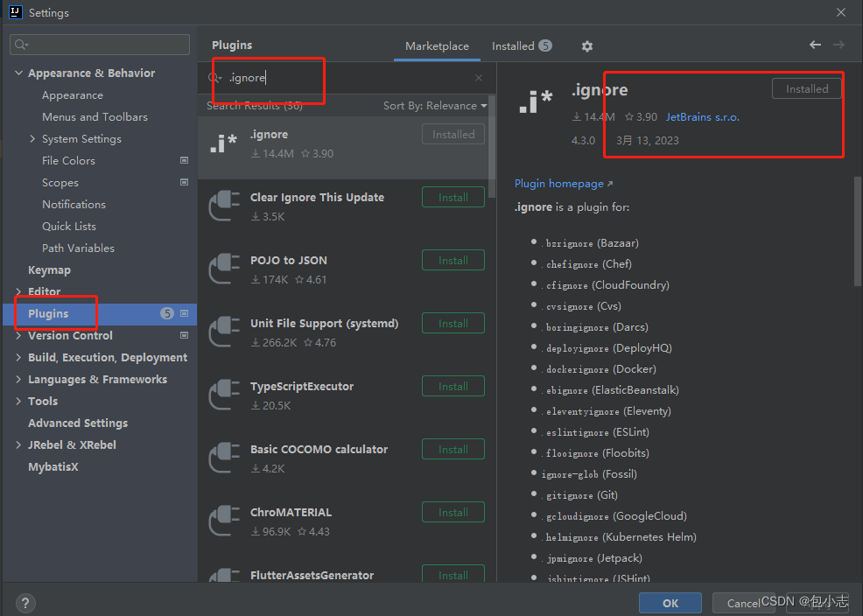Switch to the Marketplace tab
This screenshot has width=863, height=616.
(x=437, y=46)
